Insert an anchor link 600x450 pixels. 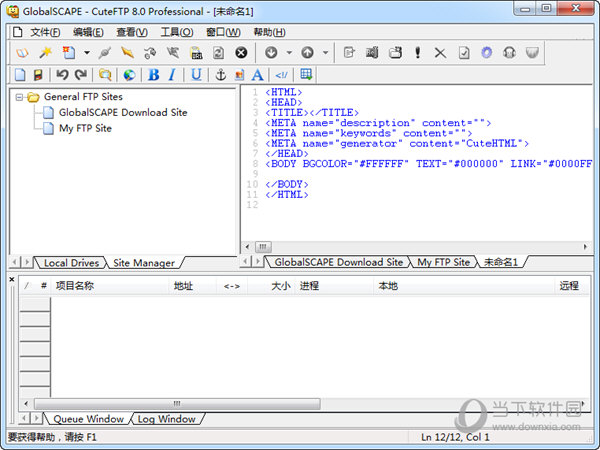221,75
